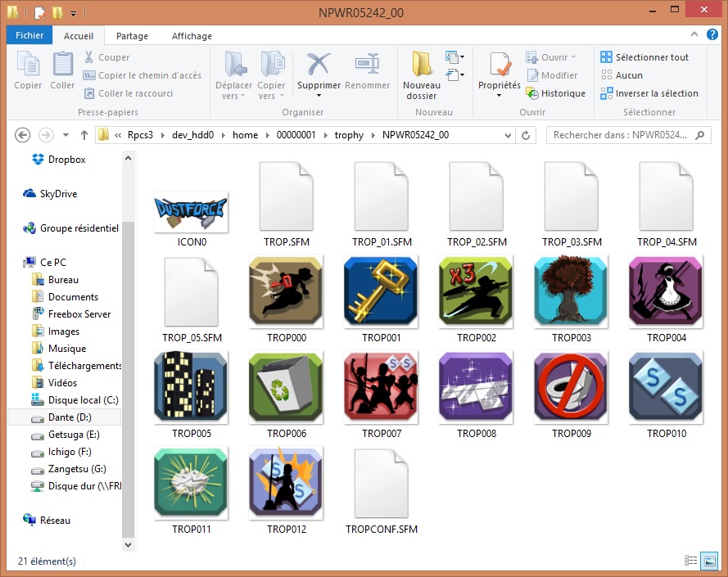
Task: Click Rpcs3 in the address path
Action: coord(140,135)
